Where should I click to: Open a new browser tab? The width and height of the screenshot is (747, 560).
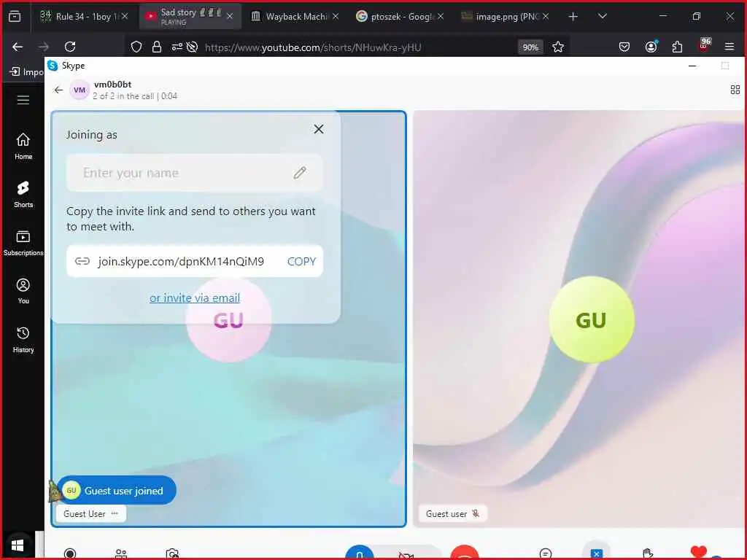click(x=573, y=17)
